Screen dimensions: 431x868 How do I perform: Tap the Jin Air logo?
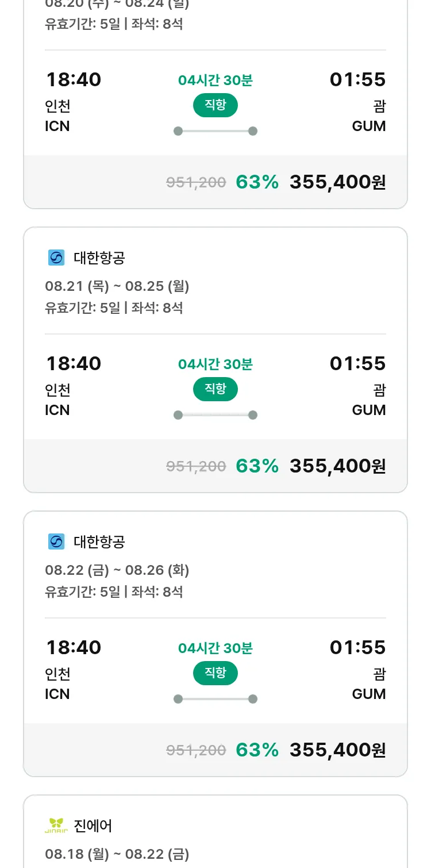pos(56,825)
